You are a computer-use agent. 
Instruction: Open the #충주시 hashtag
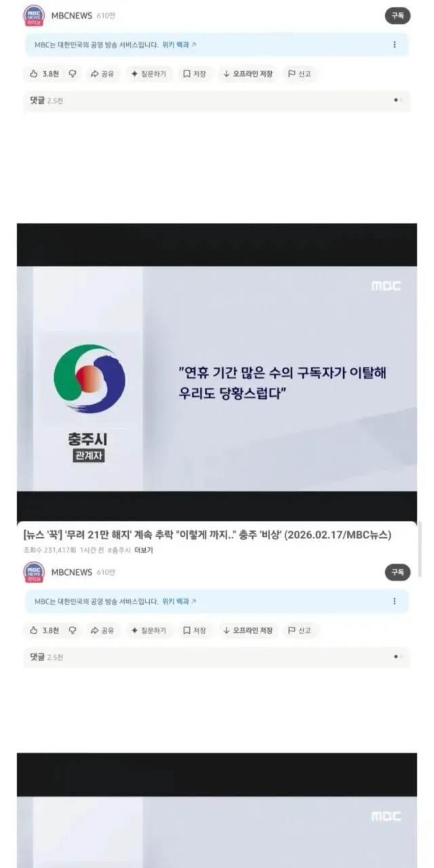[x=119, y=550]
